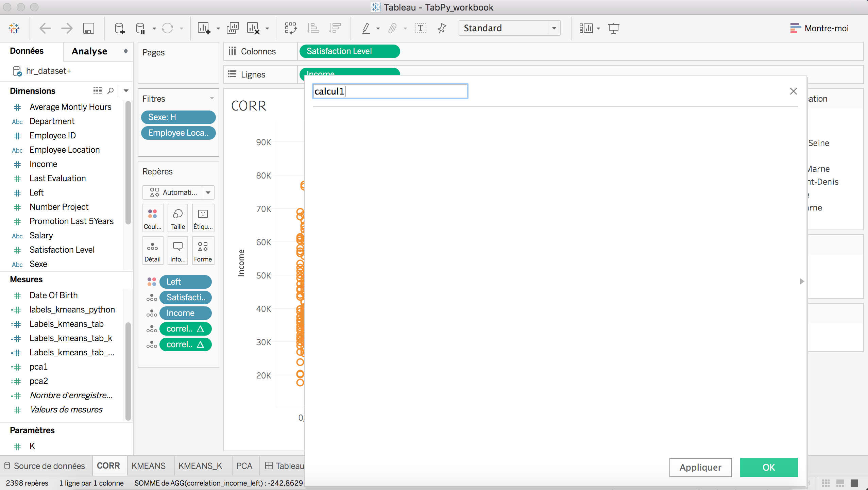Click the new data source icon

119,28
